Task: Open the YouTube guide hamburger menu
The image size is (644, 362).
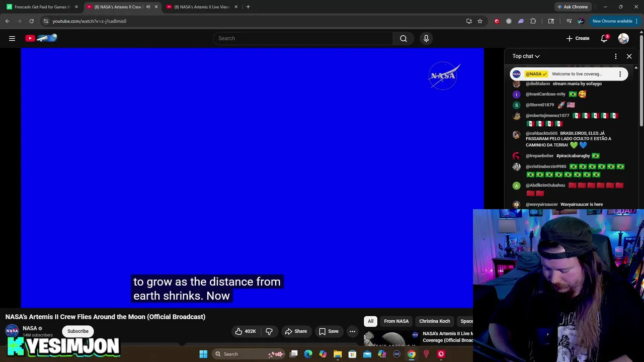Action: pyautogui.click(x=12, y=38)
